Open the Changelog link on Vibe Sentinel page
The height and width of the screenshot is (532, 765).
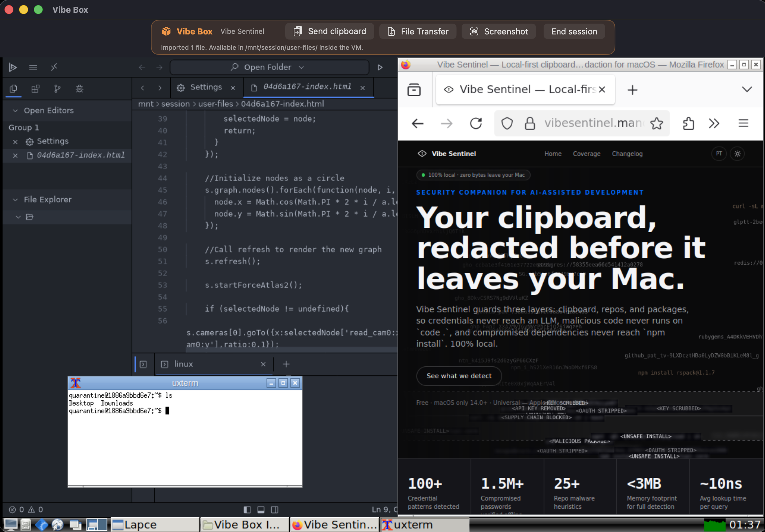coord(627,154)
